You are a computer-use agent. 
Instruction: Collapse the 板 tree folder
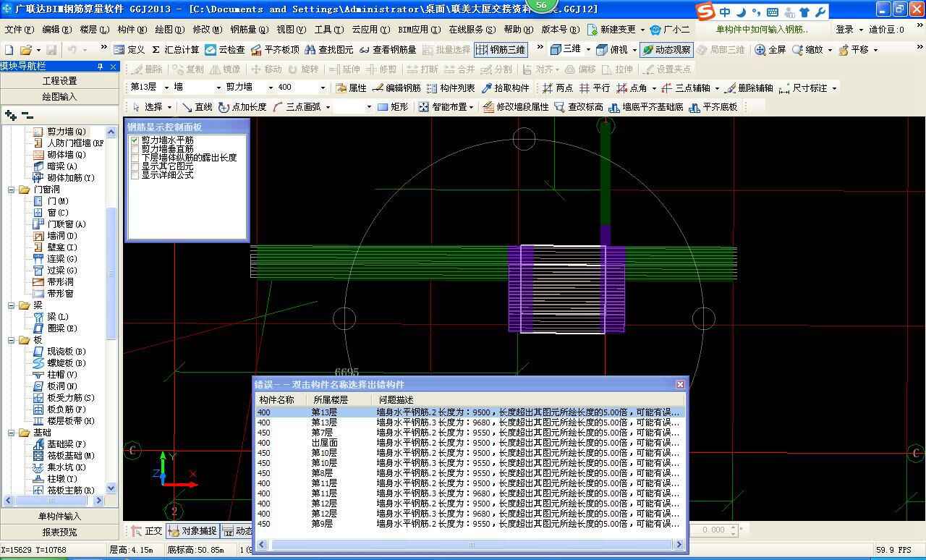12,340
